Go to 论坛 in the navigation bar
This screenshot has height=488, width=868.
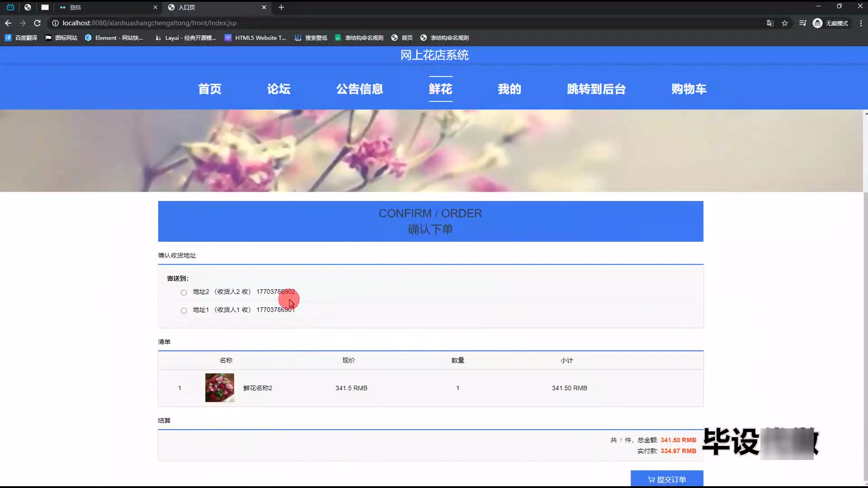click(278, 89)
